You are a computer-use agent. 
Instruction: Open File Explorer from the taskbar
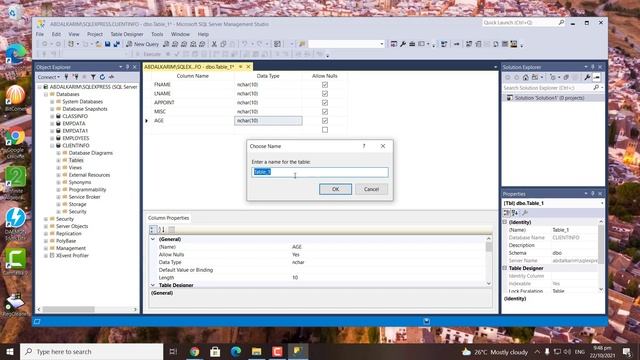[x=256, y=351]
